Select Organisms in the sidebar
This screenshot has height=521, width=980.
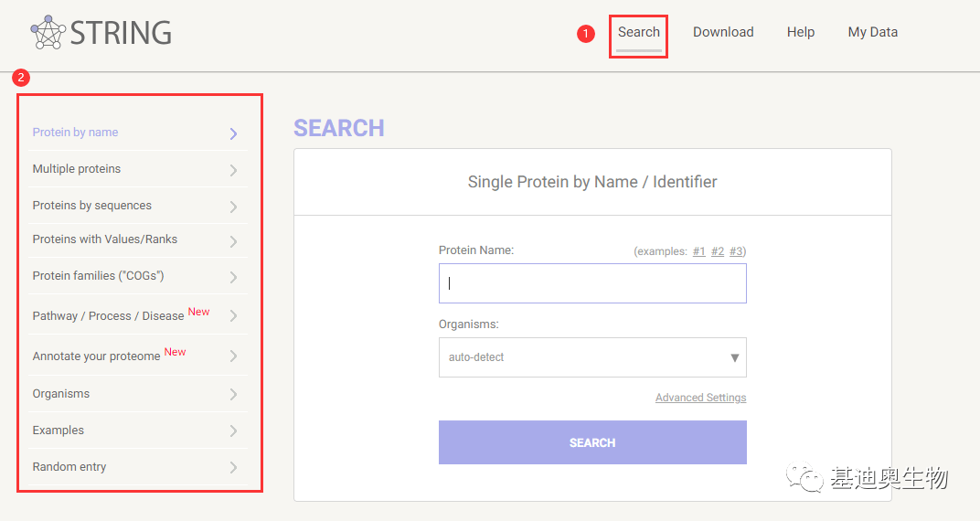coord(61,394)
